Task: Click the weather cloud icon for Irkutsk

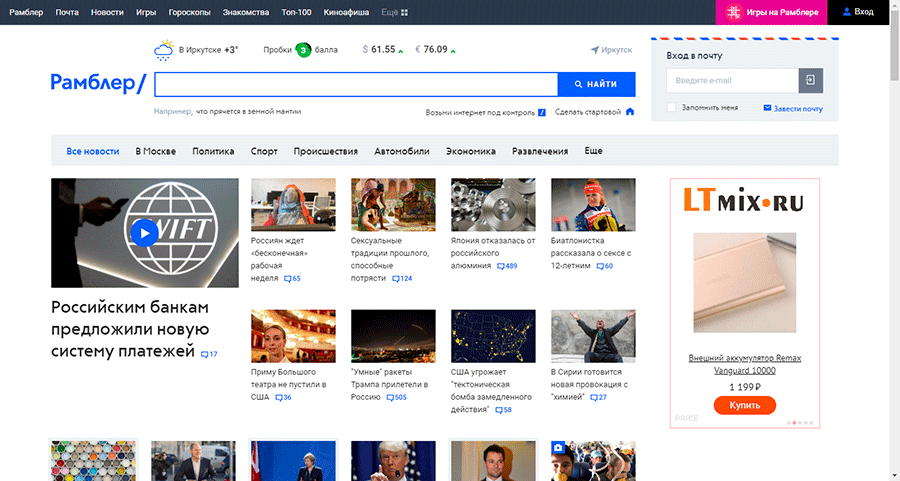Action: (x=163, y=49)
